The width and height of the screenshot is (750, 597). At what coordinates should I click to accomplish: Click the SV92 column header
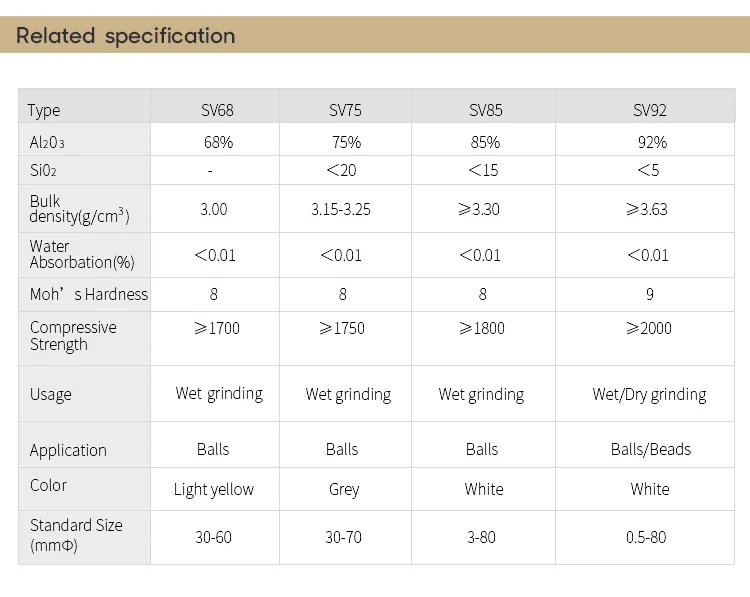point(650,110)
